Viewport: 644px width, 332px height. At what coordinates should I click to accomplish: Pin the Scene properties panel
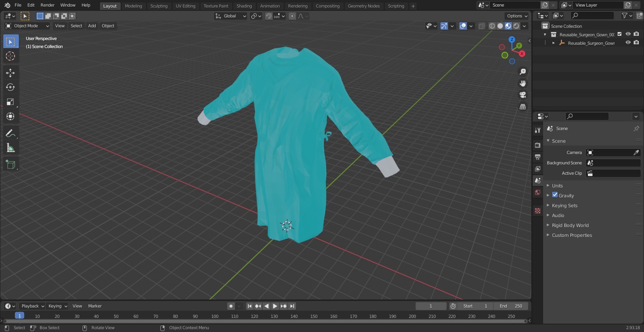(636, 129)
